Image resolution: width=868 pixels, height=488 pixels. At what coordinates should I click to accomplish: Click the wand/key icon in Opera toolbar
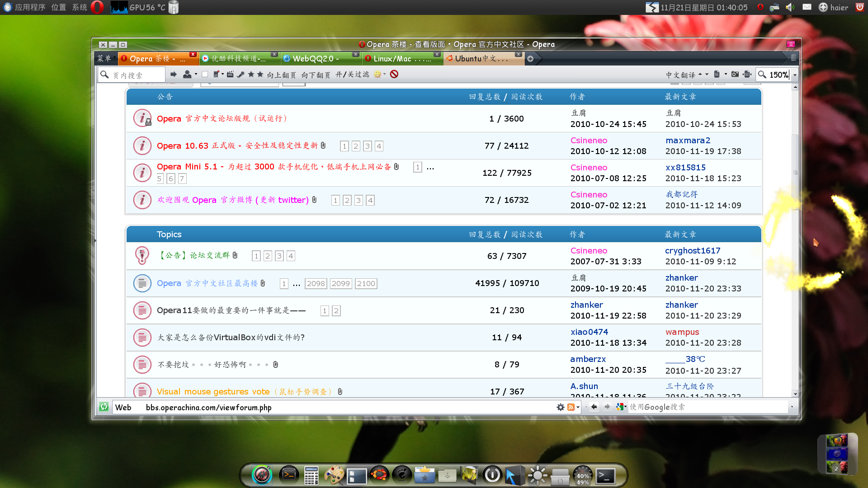(241, 74)
